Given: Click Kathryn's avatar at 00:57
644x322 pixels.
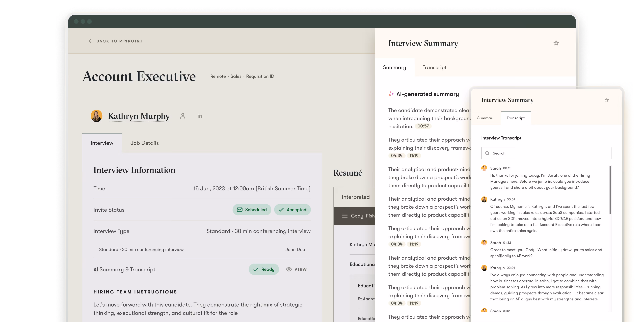Looking at the screenshot, I should 484,199.
